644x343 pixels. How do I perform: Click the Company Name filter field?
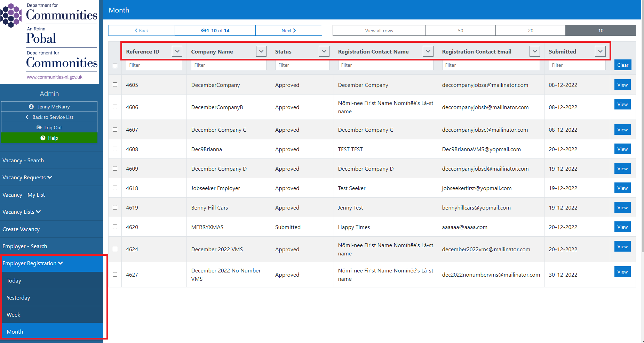pyautogui.click(x=229, y=65)
